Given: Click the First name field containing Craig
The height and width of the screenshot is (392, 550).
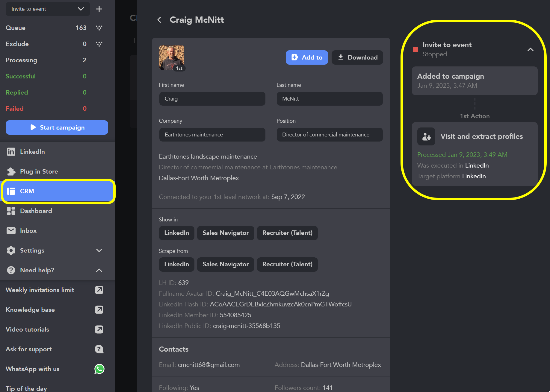Looking at the screenshot, I should 212,99.
